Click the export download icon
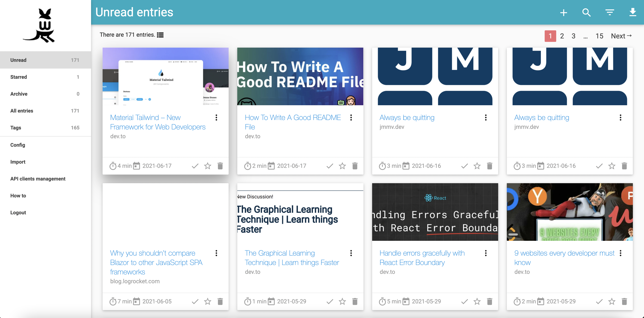This screenshot has width=644, height=318. tap(632, 12)
